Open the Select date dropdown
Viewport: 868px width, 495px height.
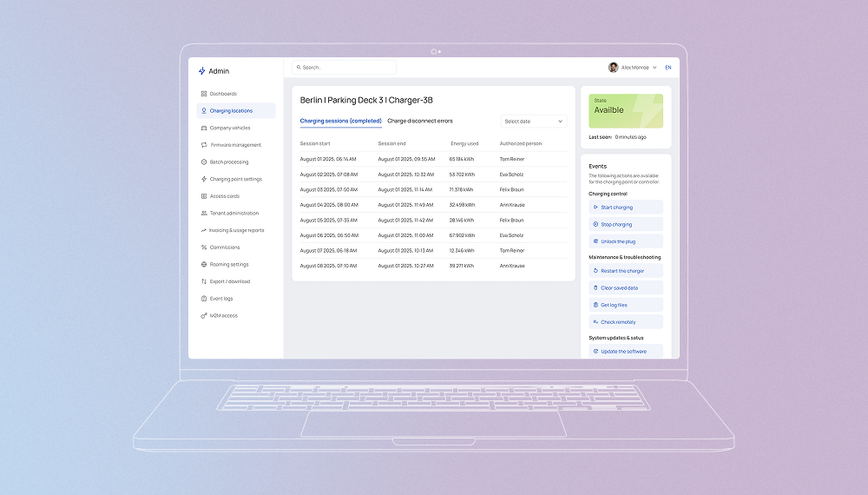click(534, 122)
